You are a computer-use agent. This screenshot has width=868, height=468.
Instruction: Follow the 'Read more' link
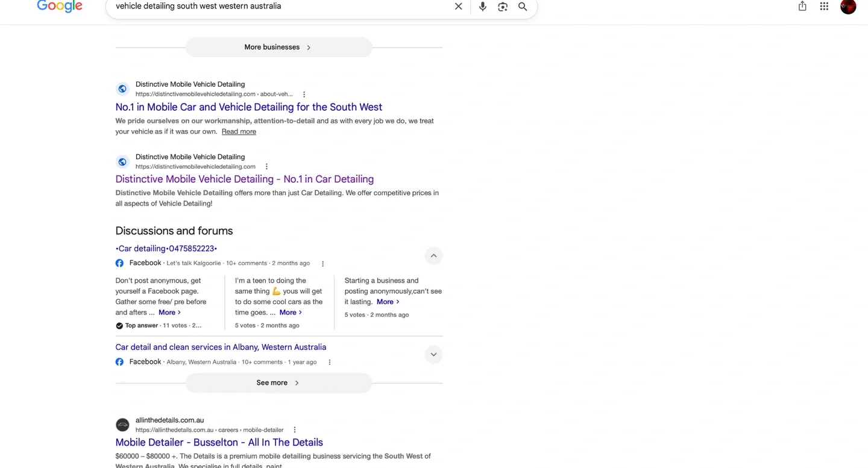tap(239, 131)
